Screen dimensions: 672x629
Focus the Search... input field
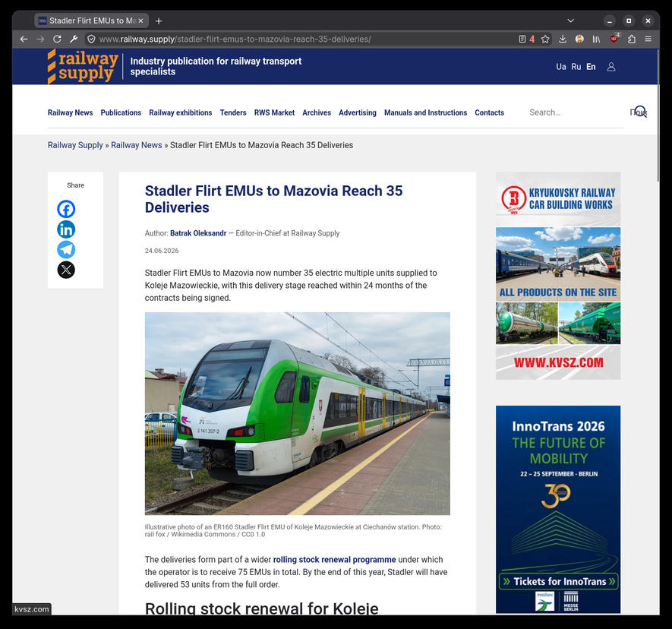pyautogui.click(x=576, y=112)
